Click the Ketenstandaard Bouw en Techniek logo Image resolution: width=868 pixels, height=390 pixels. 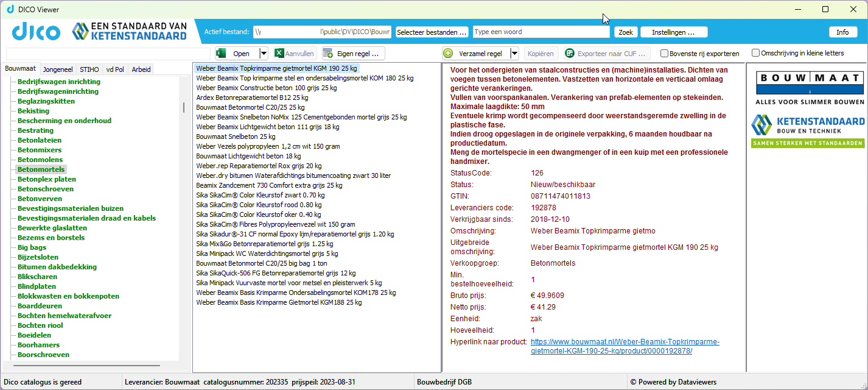tap(807, 131)
